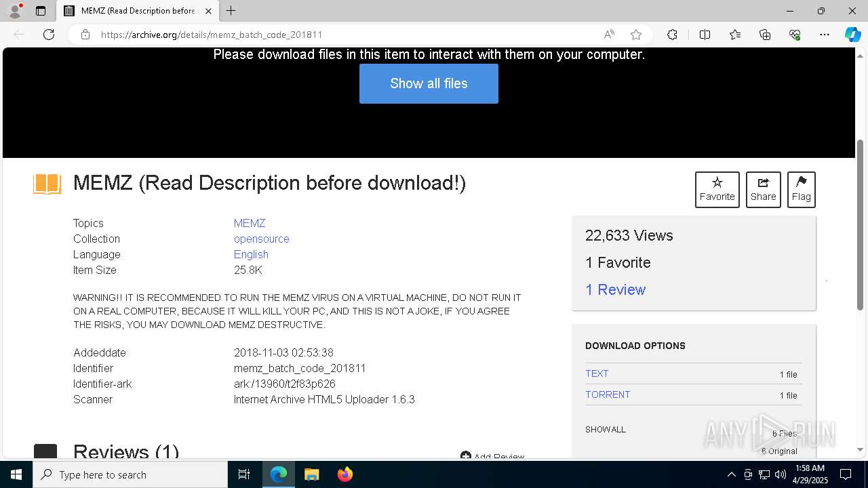Open Edge Settings and more menu

pos(825,35)
